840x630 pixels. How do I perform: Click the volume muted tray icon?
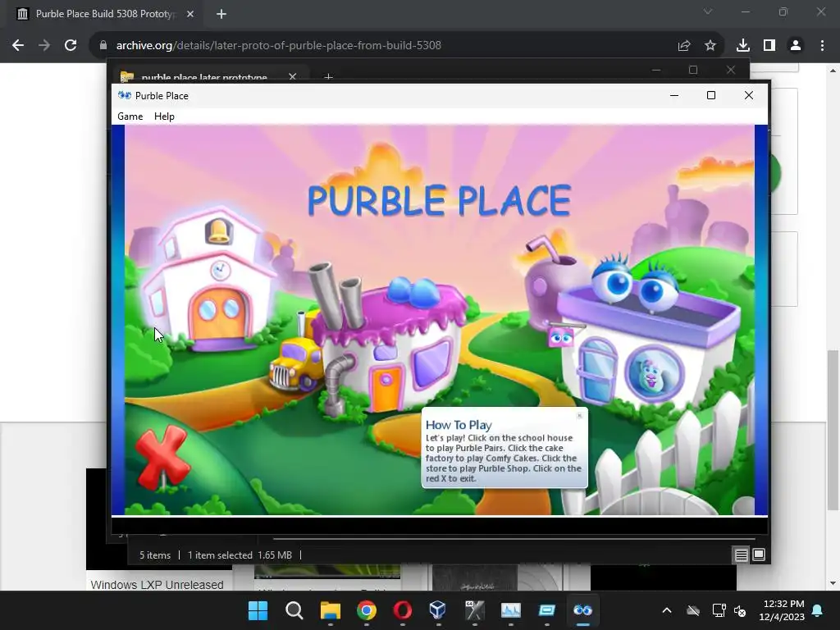click(741, 610)
